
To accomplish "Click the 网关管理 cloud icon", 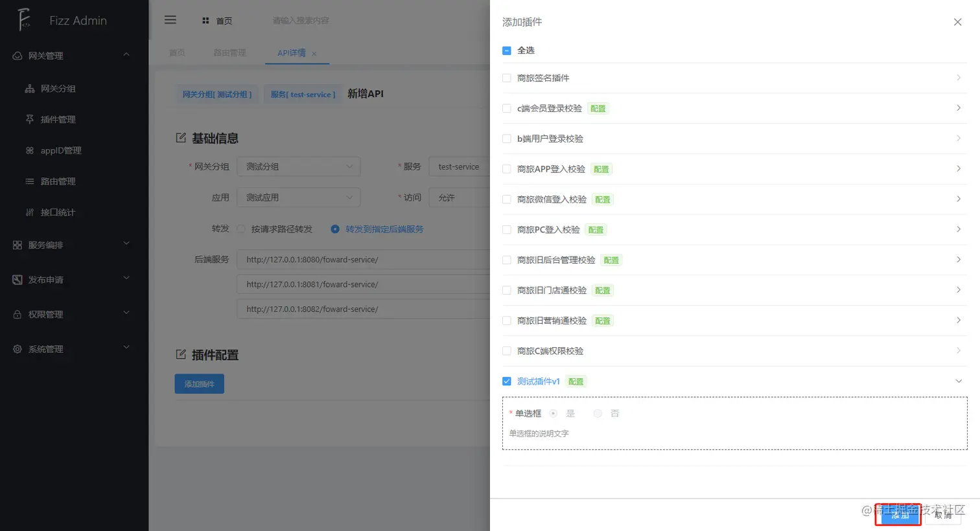I will [17, 56].
